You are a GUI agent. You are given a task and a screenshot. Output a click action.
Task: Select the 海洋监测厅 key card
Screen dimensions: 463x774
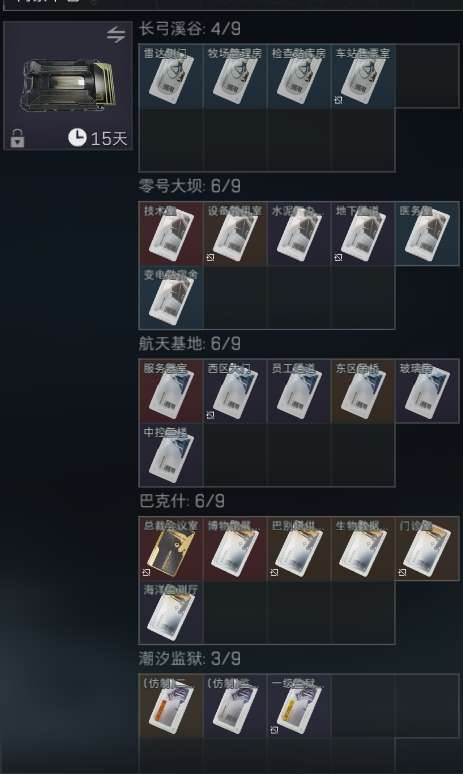tap(171, 612)
